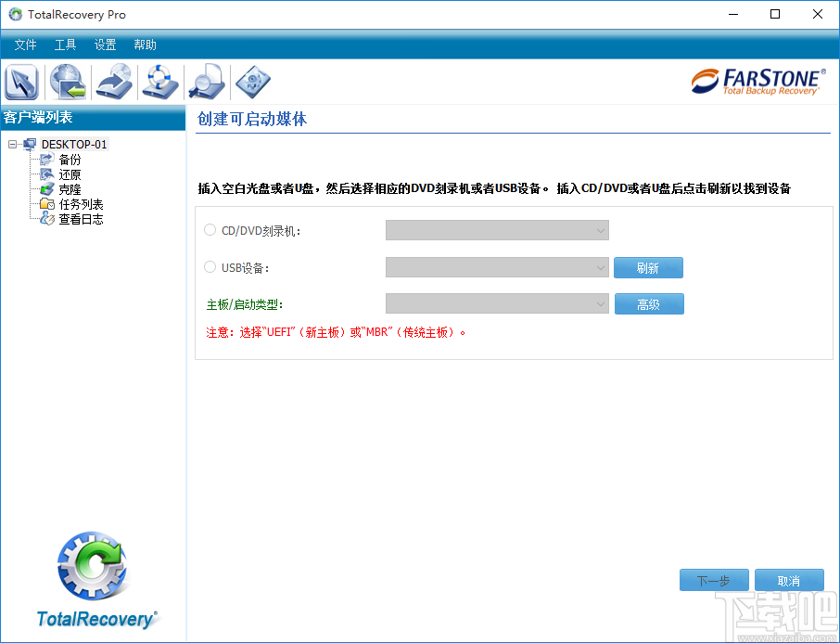Click the 高级 advanced settings button

(x=649, y=303)
